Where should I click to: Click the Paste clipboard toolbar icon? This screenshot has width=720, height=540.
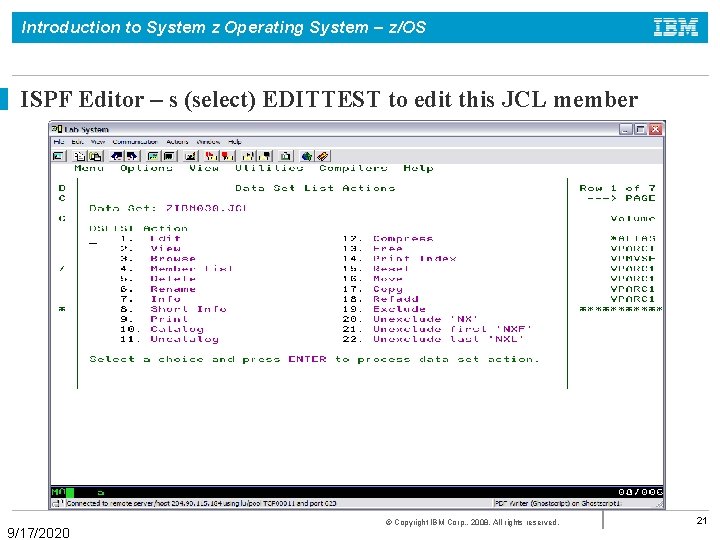coord(96,156)
